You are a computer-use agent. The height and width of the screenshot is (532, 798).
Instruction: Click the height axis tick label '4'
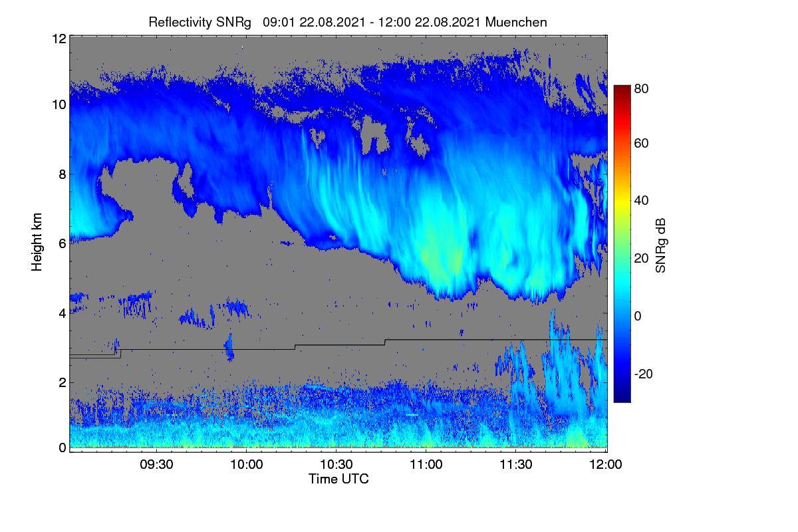click(x=63, y=313)
